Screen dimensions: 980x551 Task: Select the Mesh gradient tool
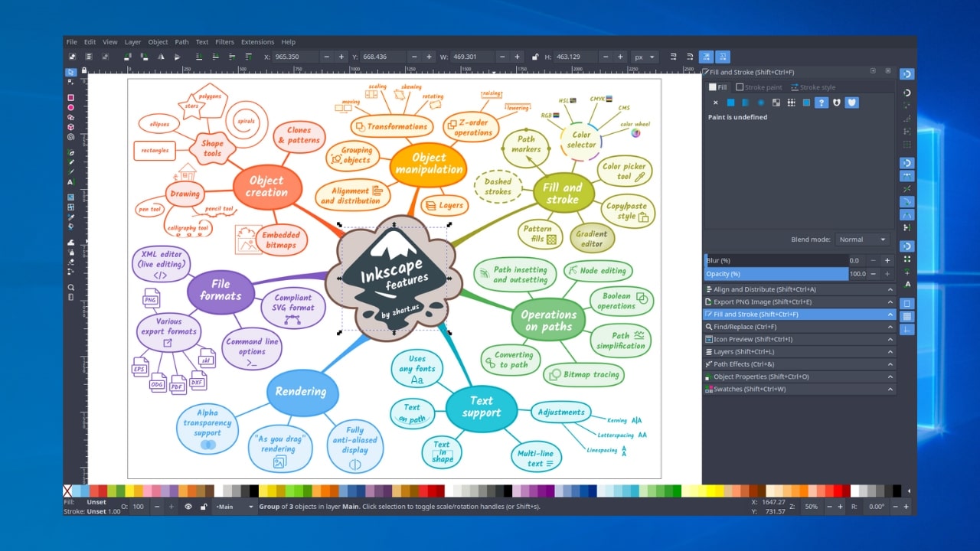coord(71,207)
